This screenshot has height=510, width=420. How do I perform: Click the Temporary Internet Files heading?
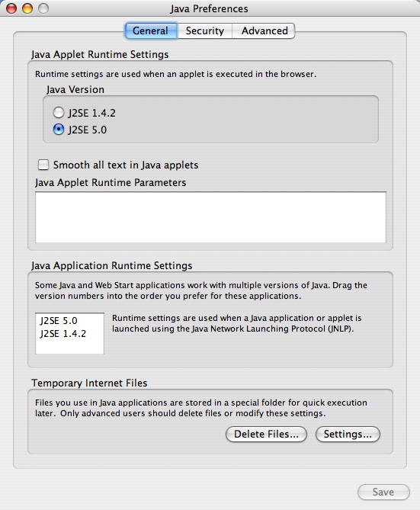point(89,383)
